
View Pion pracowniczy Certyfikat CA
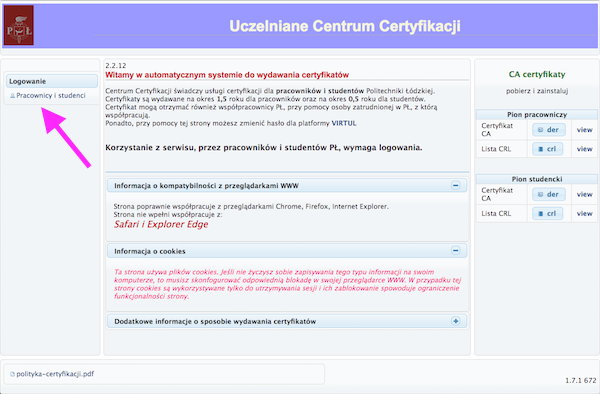[x=584, y=130]
